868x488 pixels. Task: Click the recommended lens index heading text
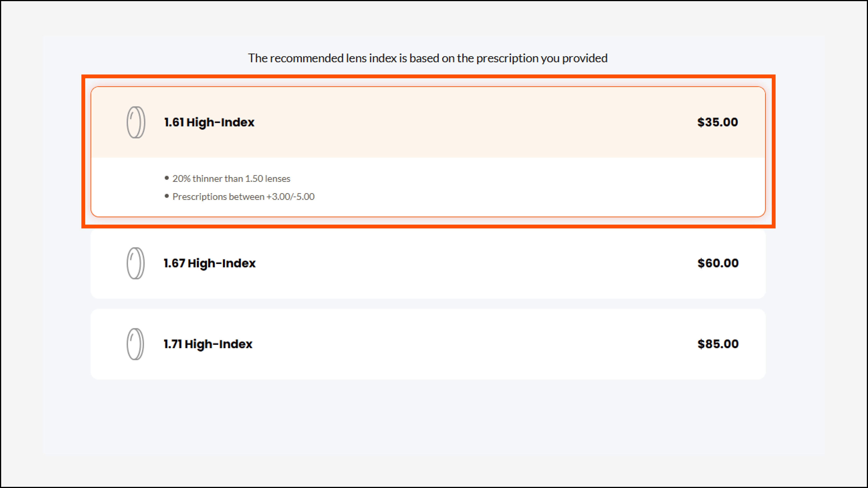point(428,58)
